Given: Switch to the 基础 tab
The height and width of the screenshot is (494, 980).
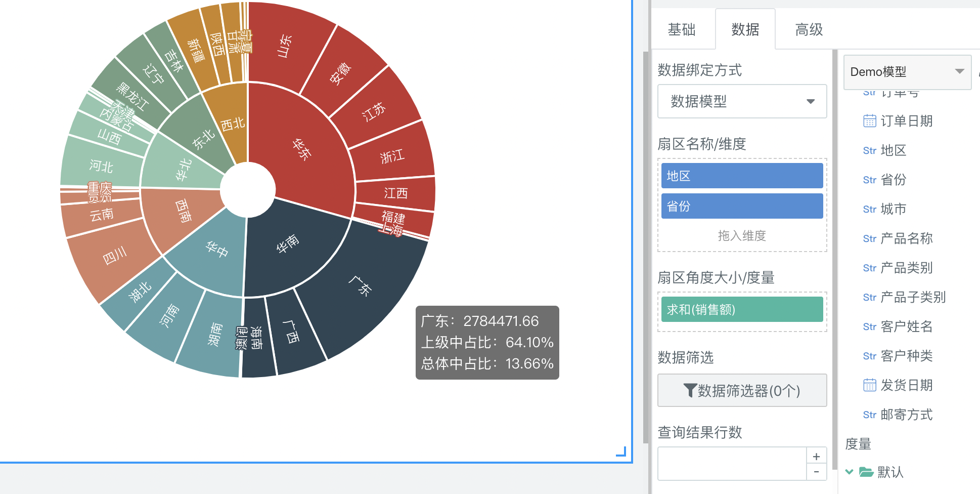Looking at the screenshot, I should pyautogui.click(x=682, y=29).
